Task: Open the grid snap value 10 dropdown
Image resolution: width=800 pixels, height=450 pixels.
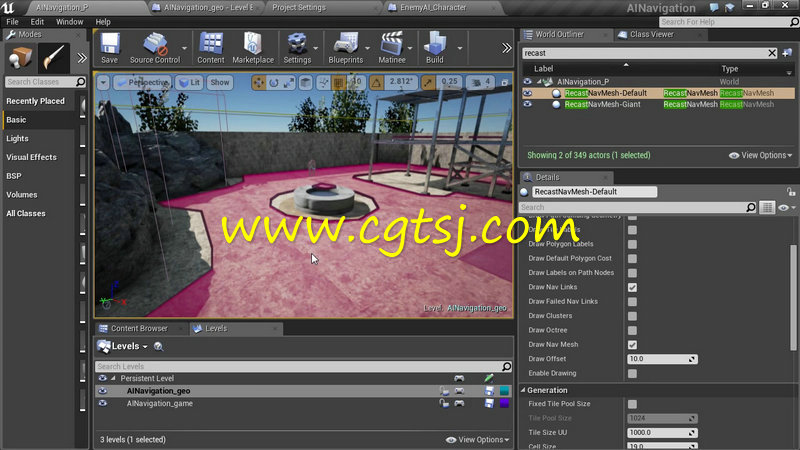Action: pyautogui.click(x=356, y=82)
